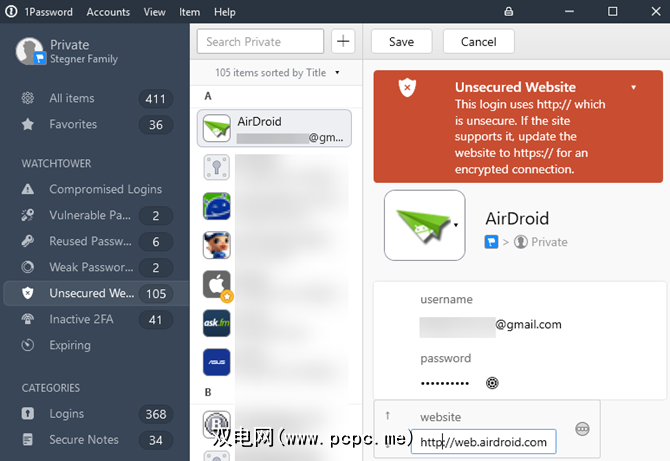Click the All items grid icon

(x=28, y=98)
